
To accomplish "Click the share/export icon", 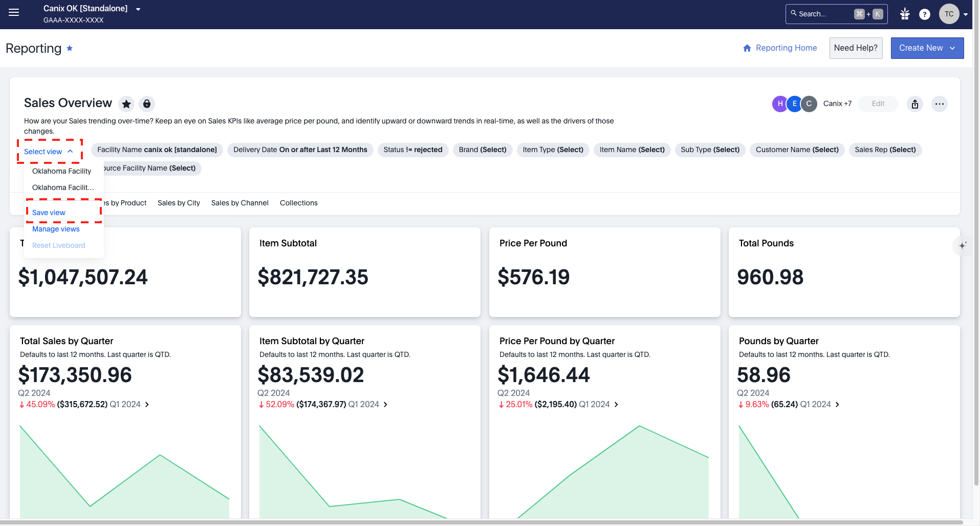I will tap(915, 104).
